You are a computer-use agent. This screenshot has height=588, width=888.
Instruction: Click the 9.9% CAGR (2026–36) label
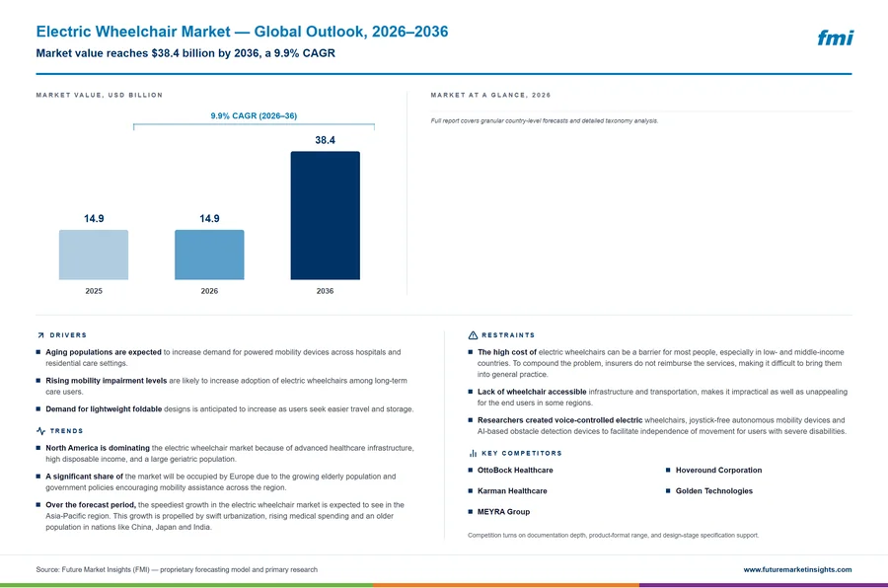[x=254, y=115]
